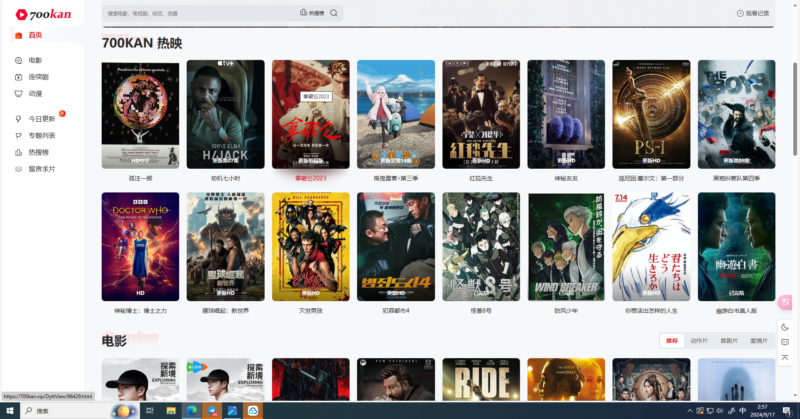Click the 动漫 (Anime) bear icon
The height and width of the screenshot is (419, 800).
coord(19,93)
